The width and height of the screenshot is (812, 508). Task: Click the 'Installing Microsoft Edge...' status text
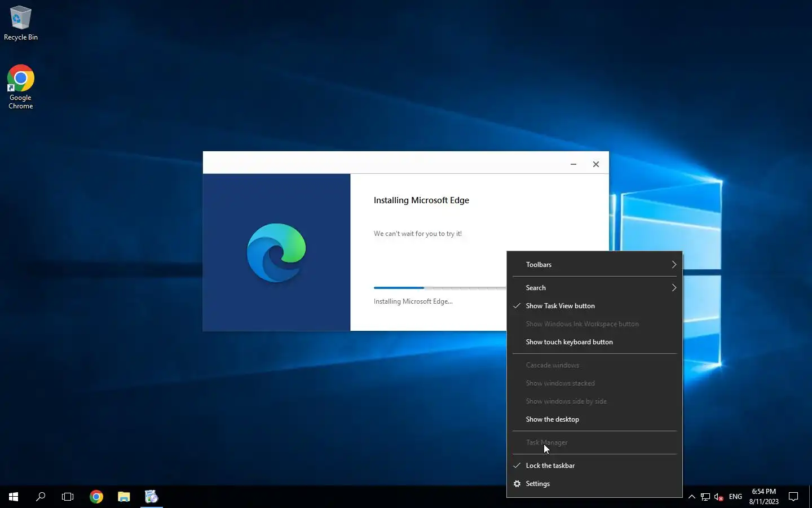click(413, 301)
